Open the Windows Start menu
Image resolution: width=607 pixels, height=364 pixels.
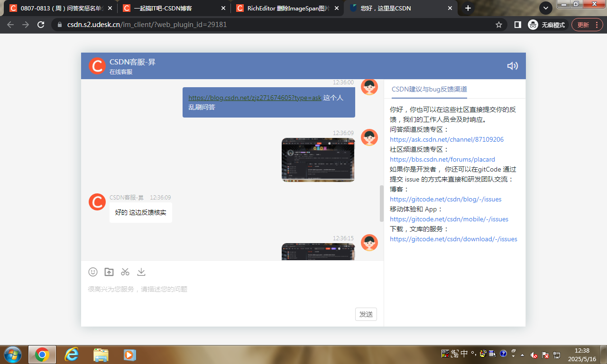[12, 355]
